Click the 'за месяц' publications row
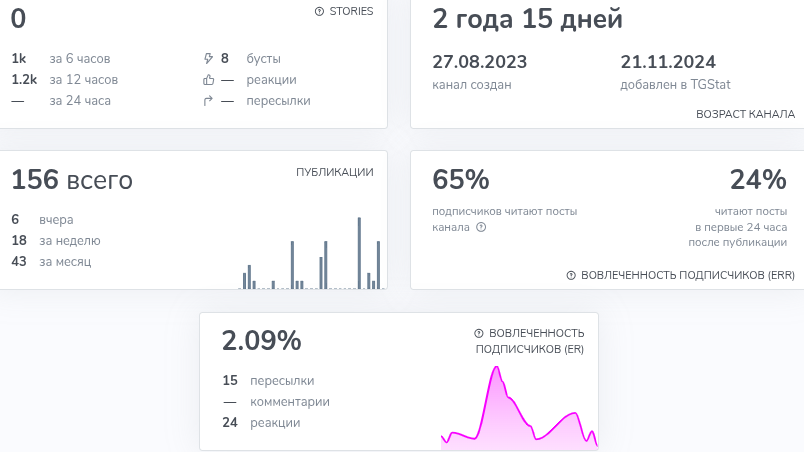This screenshot has width=804, height=452. pos(51,262)
